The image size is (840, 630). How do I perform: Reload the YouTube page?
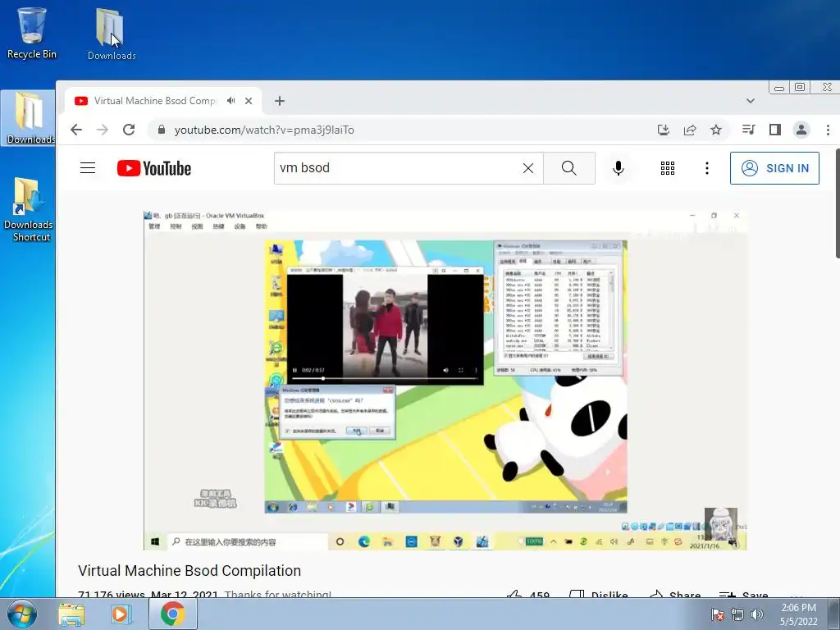click(x=129, y=130)
